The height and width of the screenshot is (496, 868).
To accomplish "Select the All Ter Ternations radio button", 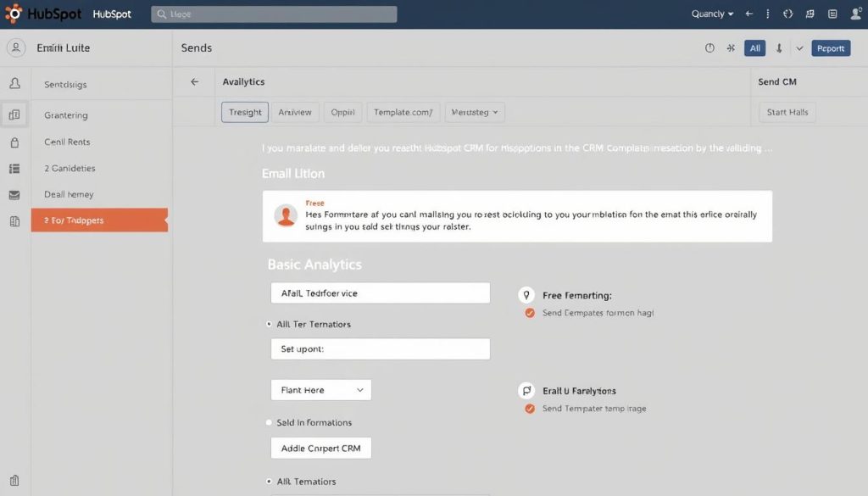I will pyautogui.click(x=269, y=324).
